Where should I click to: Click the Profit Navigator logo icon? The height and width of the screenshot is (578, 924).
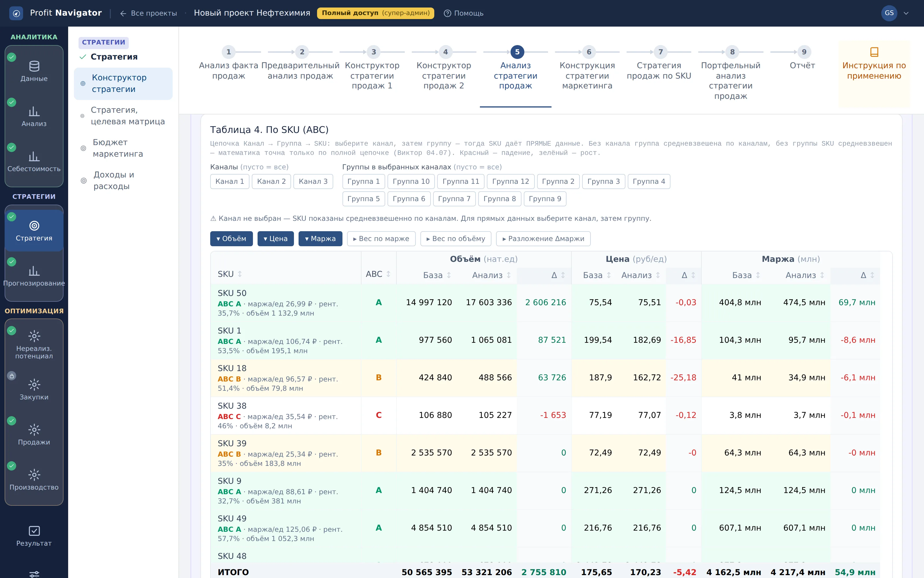coord(16,13)
